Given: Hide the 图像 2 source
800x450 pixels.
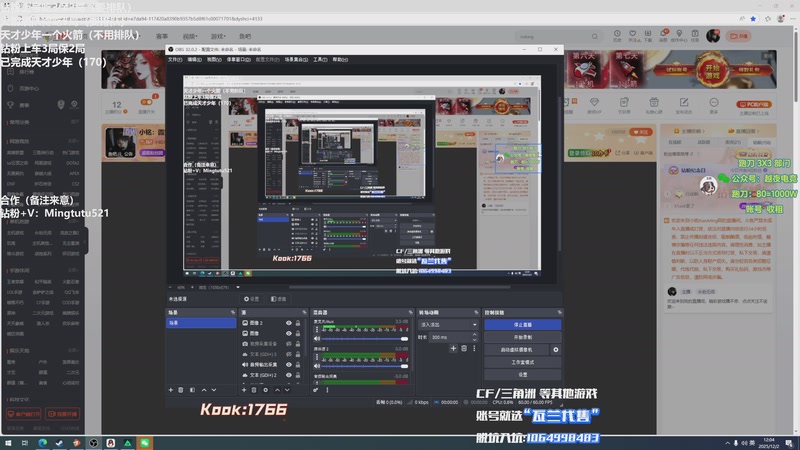Looking at the screenshot, I should click(x=289, y=323).
